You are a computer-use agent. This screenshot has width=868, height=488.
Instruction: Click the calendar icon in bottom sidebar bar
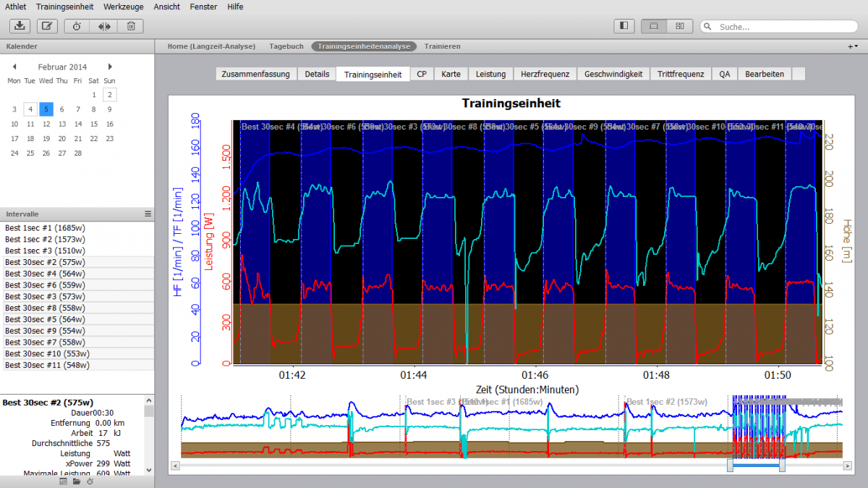coord(64,481)
